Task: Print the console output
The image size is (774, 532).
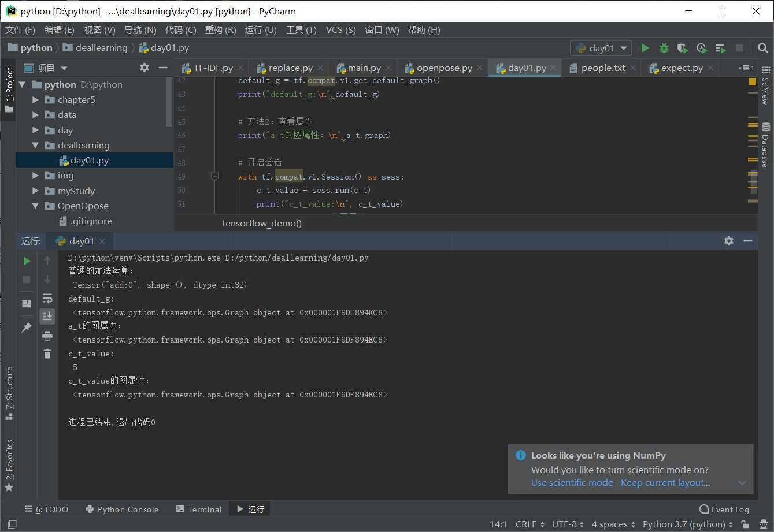Action: pyautogui.click(x=47, y=336)
